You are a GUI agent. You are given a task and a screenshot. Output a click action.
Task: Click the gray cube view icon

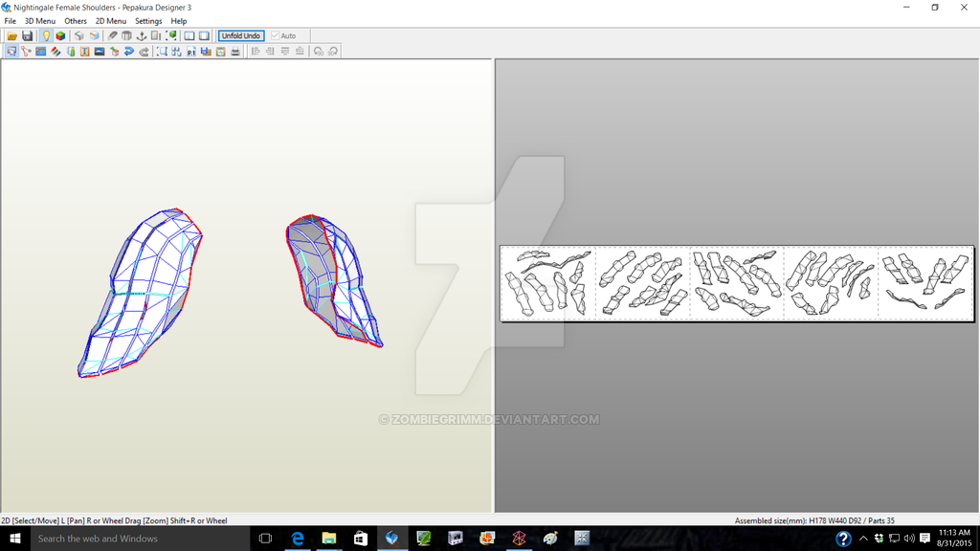[x=79, y=36]
